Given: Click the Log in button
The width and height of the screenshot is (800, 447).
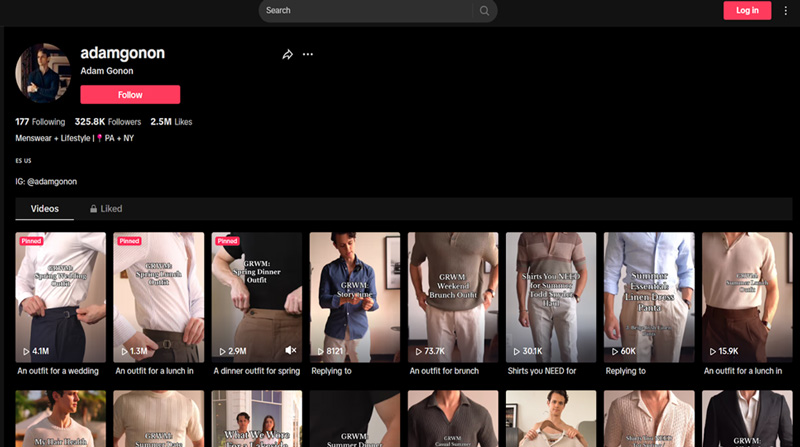Looking at the screenshot, I should click(747, 11).
